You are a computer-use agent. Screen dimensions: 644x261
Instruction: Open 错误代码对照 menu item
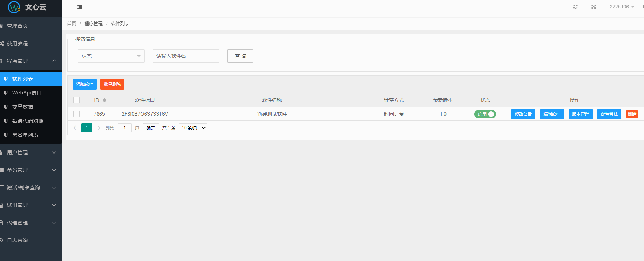tap(28, 121)
